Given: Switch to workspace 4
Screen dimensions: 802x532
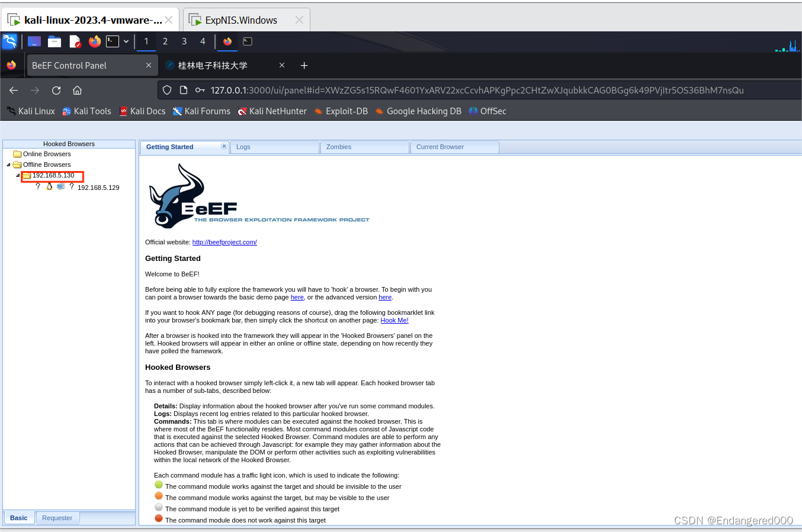Looking at the screenshot, I should point(203,41).
